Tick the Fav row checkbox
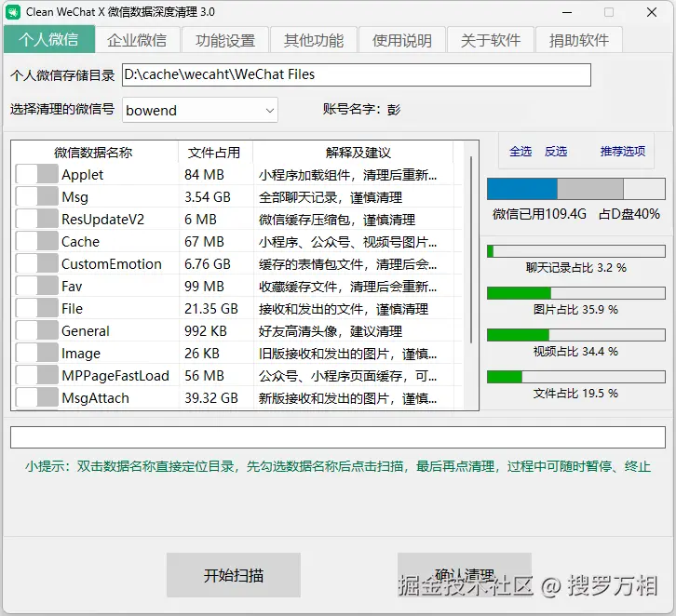 [x=36, y=286]
